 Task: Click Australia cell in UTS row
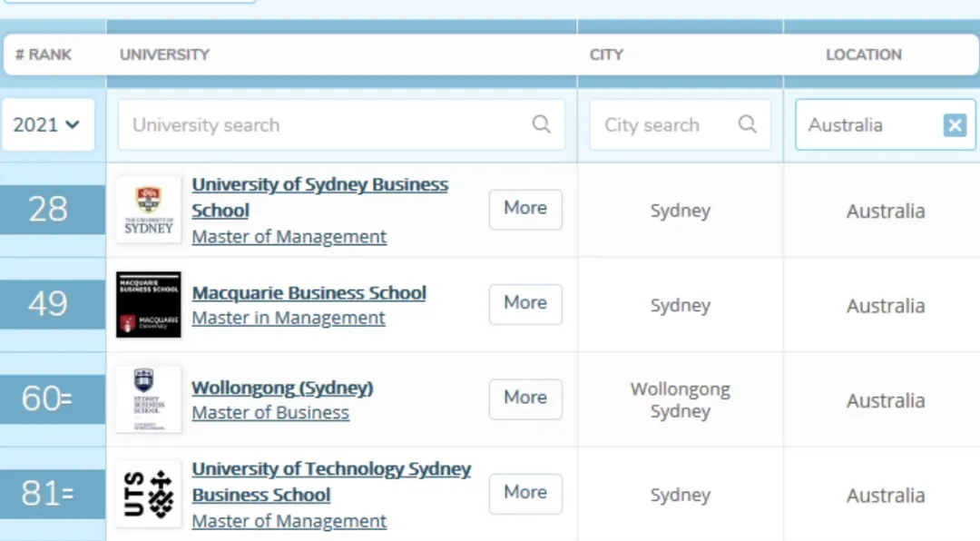pyautogui.click(x=885, y=496)
